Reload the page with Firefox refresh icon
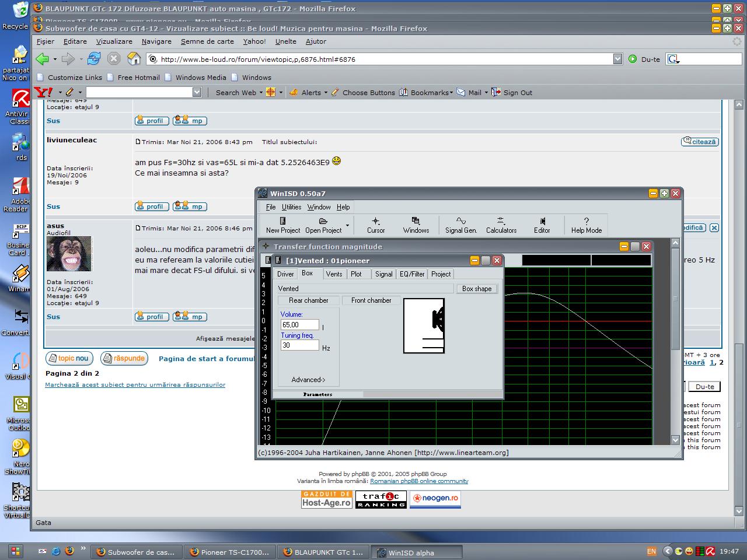747x560 pixels. pyautogui.click(x=94, y=59)
